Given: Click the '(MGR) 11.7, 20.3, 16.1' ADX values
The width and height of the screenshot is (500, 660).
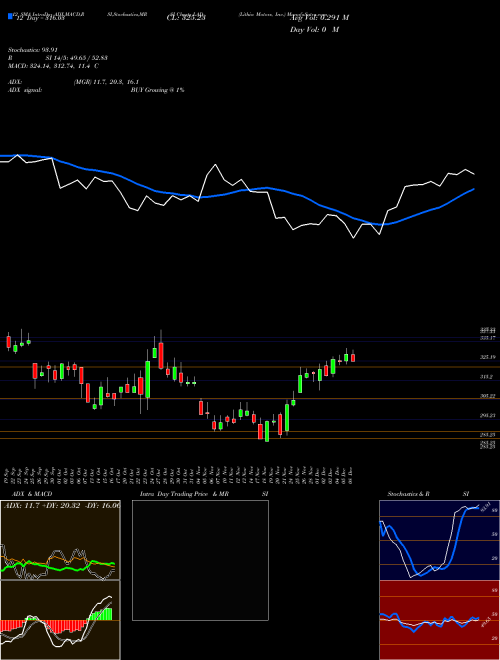Looking at the screenshot, I should tap(106, 82).
